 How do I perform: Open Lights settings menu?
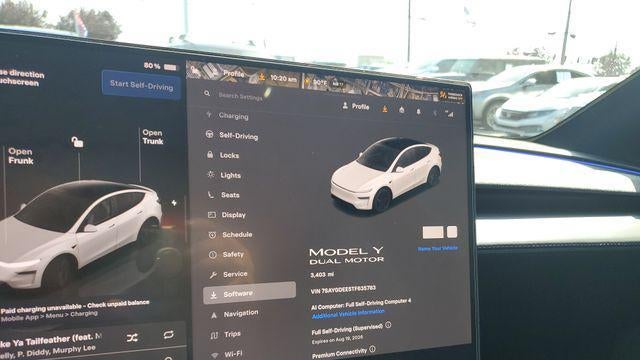click(x=231, y=175)
